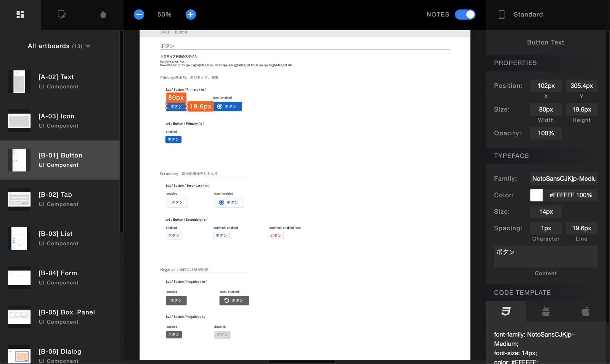Click the font Family value field

[563, 178]
